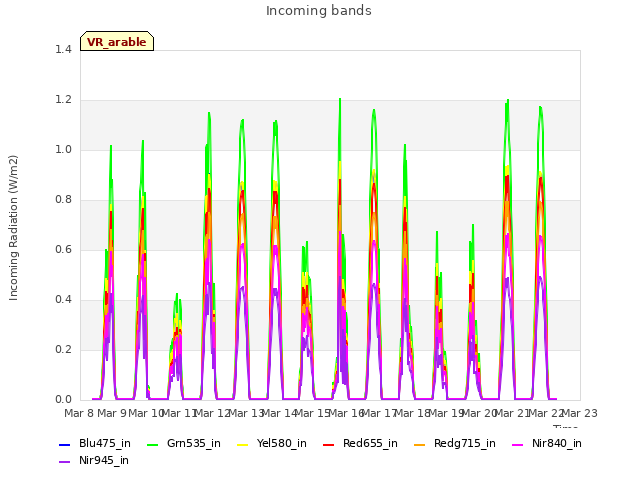The image size is (640, 480).
Task: Click the VR_arable site label box
Action: [x=117, y=41]
